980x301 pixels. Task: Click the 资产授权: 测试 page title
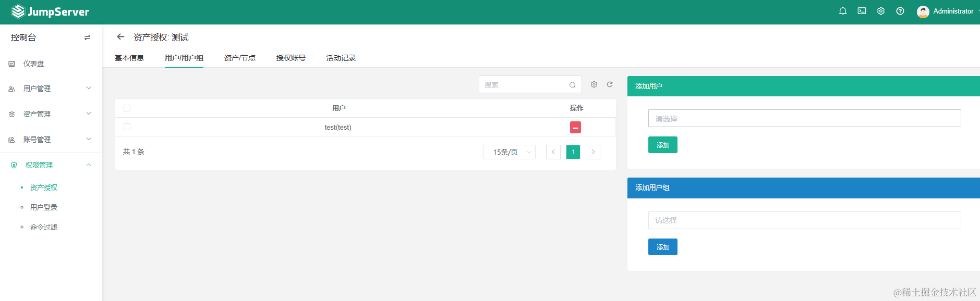161,37
